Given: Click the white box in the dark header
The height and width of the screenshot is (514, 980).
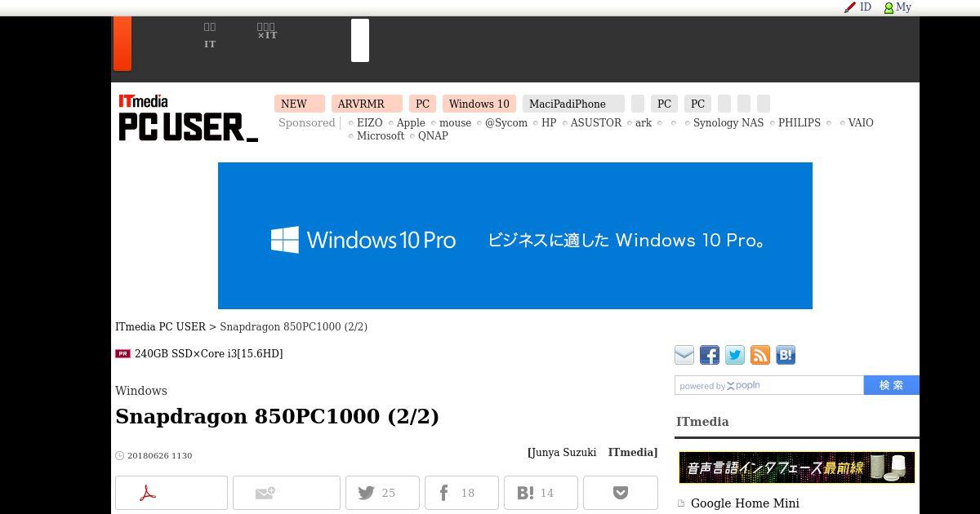Looking at the screenshot, I should tap(360, 40).
